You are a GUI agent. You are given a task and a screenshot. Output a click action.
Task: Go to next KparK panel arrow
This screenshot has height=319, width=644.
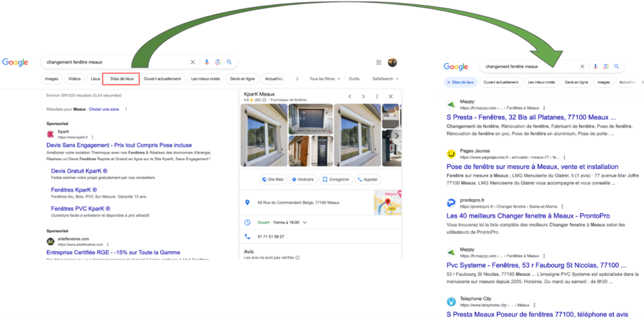(x=363, y=96)
